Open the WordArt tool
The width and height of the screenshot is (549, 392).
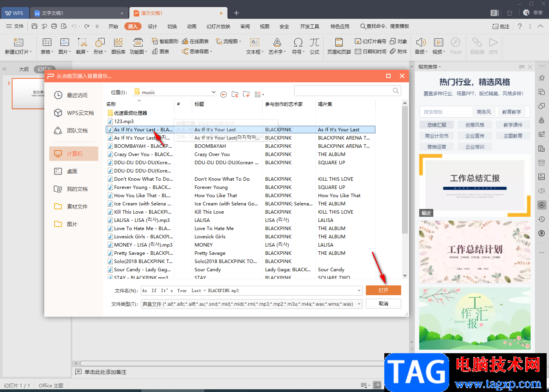[x=277, y=42]
